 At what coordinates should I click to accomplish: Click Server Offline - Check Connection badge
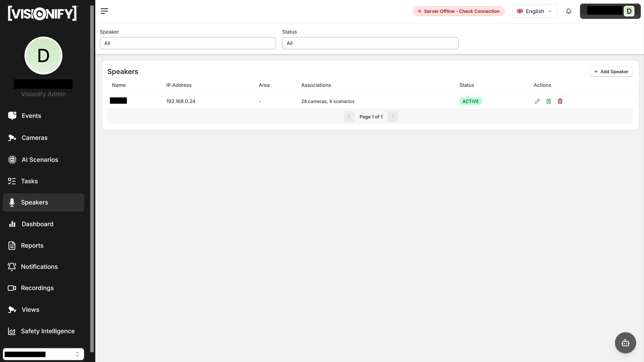[459, 11]
